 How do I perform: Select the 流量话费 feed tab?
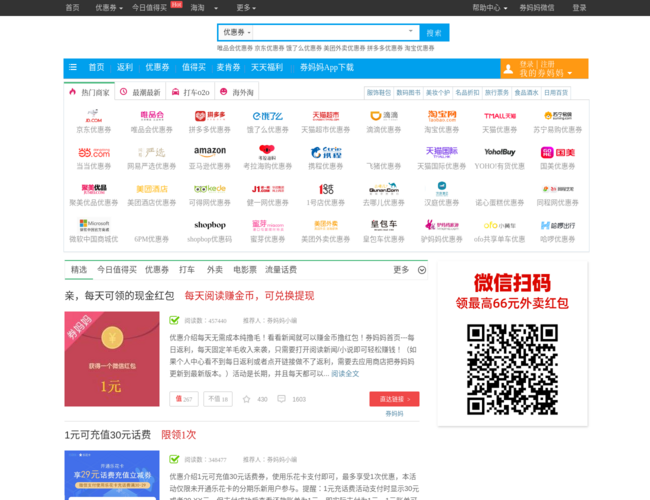(x=281, y=270)
